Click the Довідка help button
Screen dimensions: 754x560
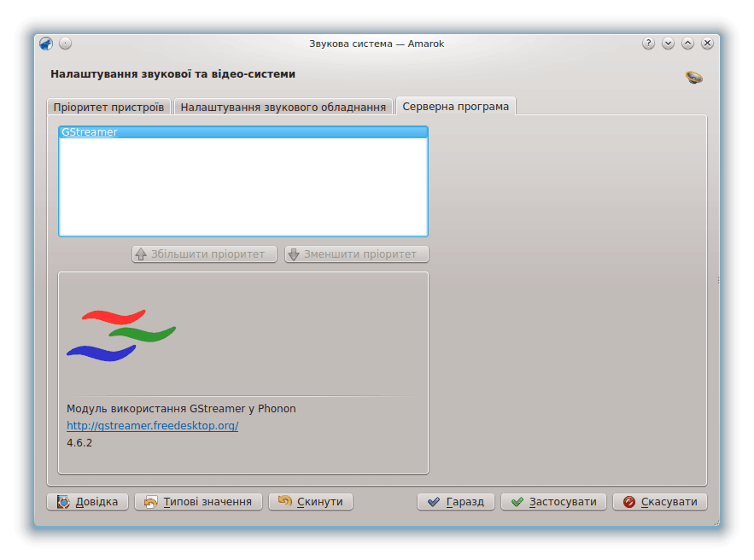click(x=87, y=502)
